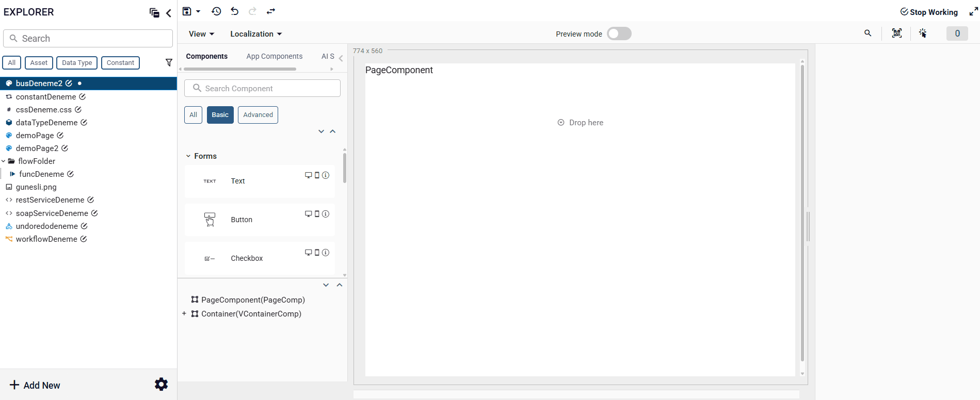Screen dimensions: 980x400
Task: Collapse the Explorer panel with left chevron
Action: pyautogui.click(x=169, y=13)
